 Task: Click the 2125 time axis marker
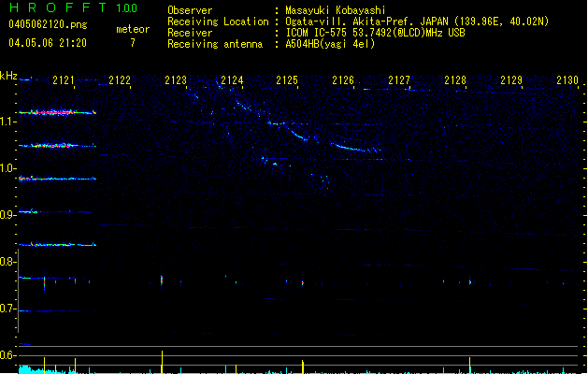(x=287, y=80)
